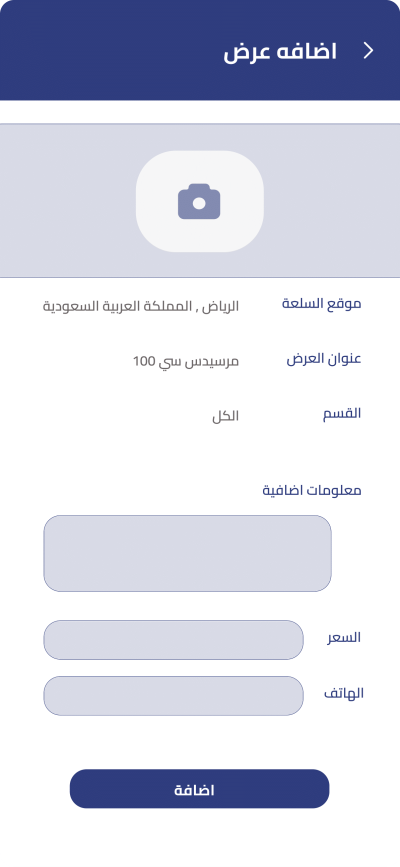Click the الهاتف label

[344, 693]
